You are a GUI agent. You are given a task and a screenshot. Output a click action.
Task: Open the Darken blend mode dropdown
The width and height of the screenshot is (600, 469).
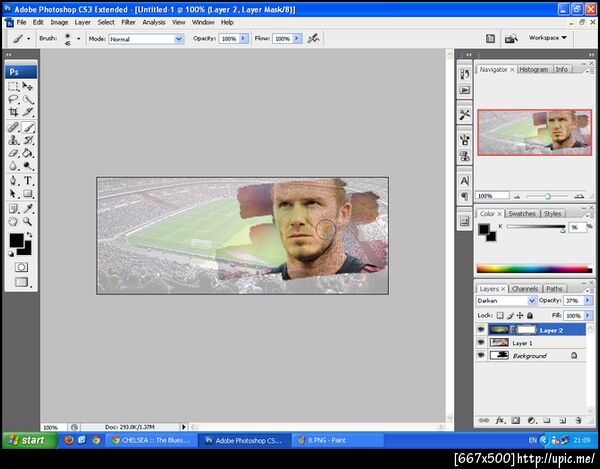pos(508,301)
